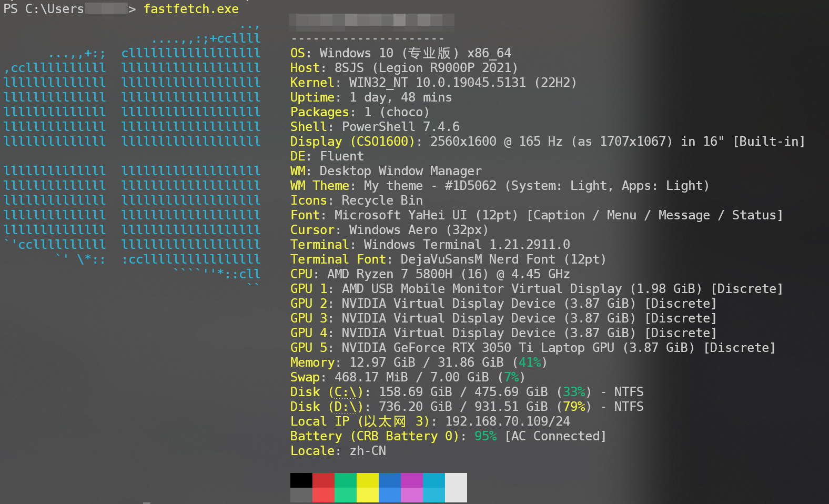Click the 'Shell: PowerShell 7.4.6' line

point(375,127)
